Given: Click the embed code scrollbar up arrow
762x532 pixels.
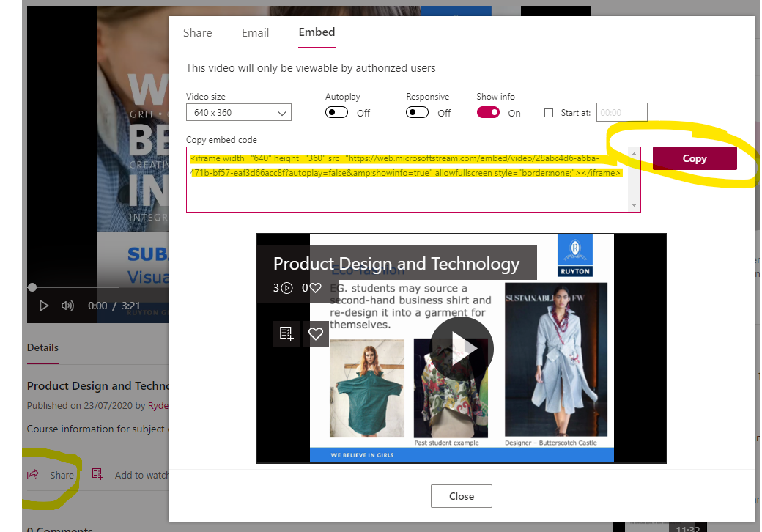Looking at the screenshot, I should [634, 154].
